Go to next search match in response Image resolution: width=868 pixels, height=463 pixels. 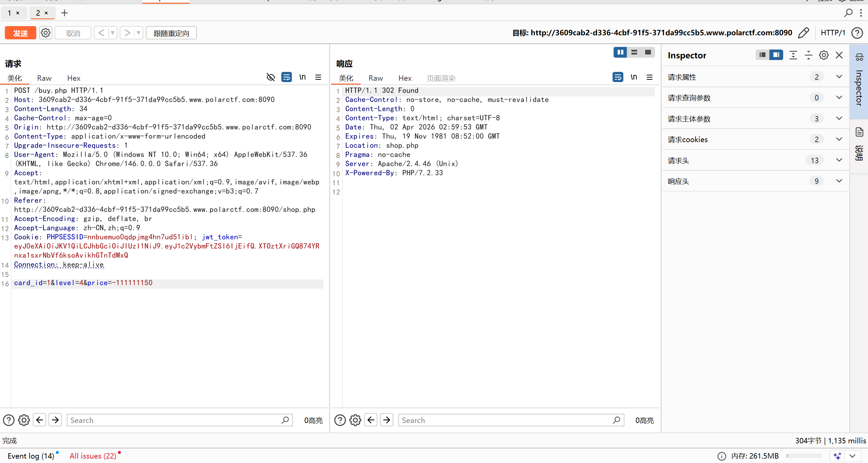pos(386,420)
